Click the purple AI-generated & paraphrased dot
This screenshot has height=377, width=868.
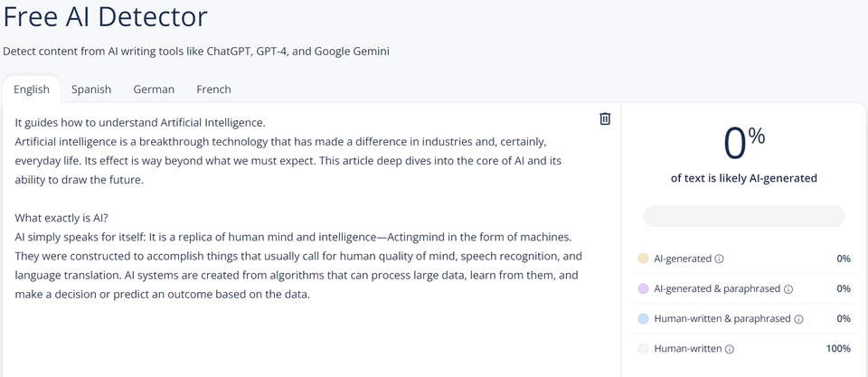(x=643, y=289)
